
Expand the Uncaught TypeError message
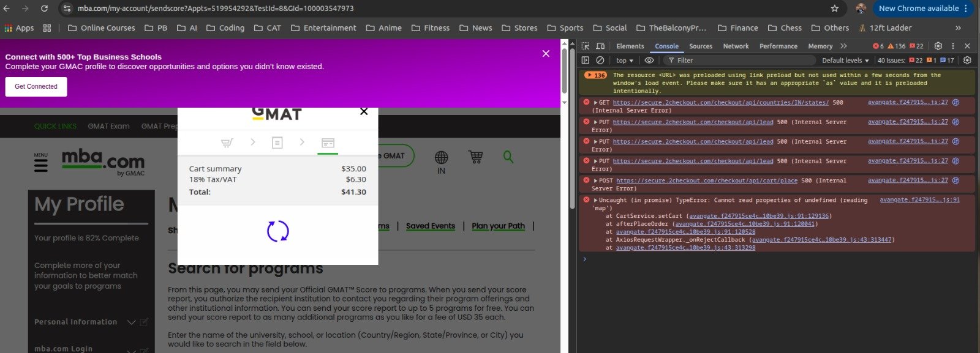tap(595, 201)
